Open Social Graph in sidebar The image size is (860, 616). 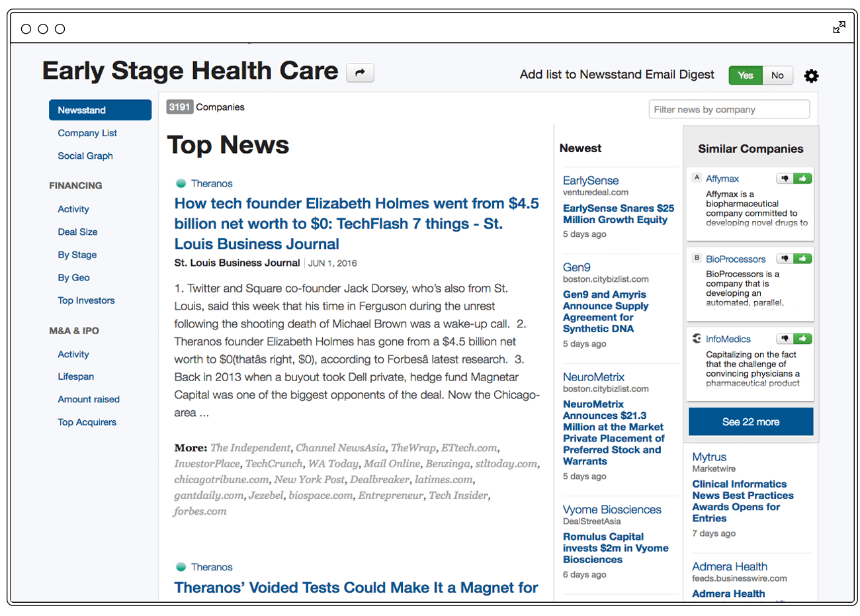tap(85, 155)
